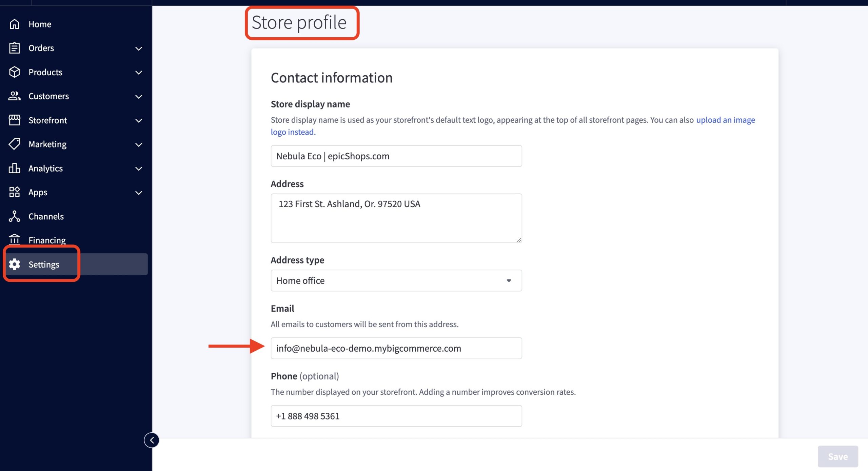Expand the Analytics submenu chevron
Viewport: 868px width, 471px height.
point(138,169)
